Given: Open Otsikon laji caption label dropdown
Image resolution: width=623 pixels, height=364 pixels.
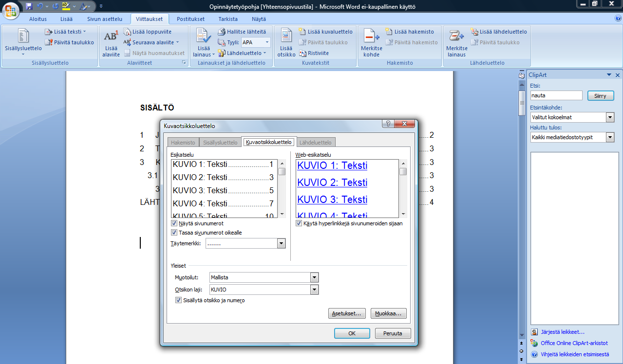Looking at the screenshot, I should (314, 290).
